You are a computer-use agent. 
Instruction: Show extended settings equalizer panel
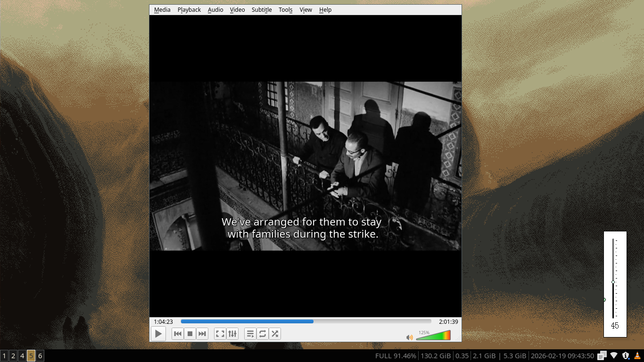coord(232,334)
